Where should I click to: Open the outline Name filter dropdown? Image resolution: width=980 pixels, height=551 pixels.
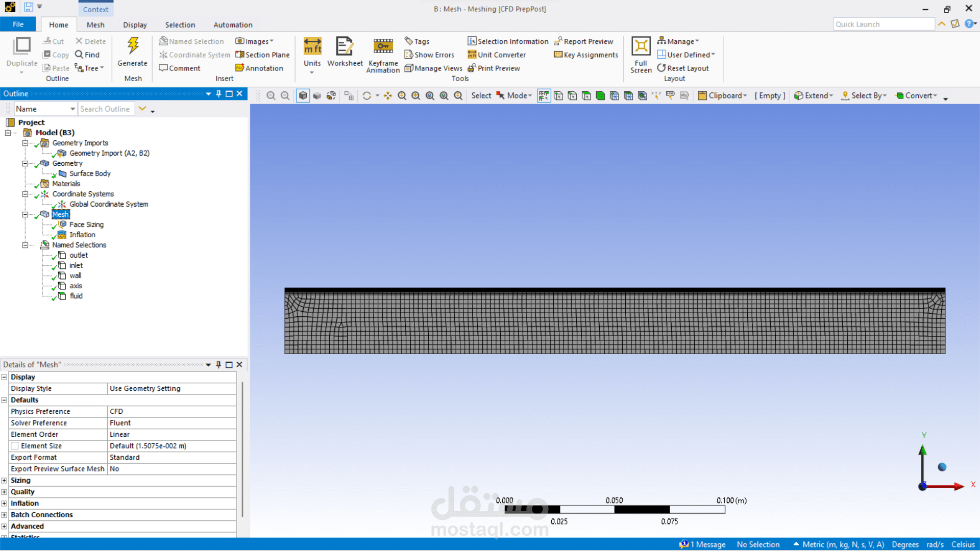pyautogui.click(x=72, y=109)
